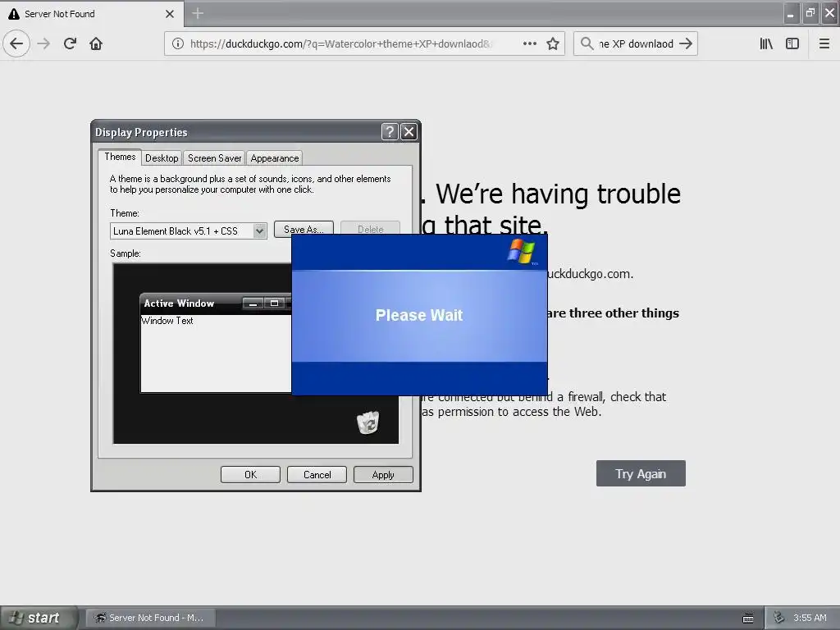The height and width of the screenshot is (630, 840).
Task: Click Cancel in Display Properties
Action: point(317,475)
